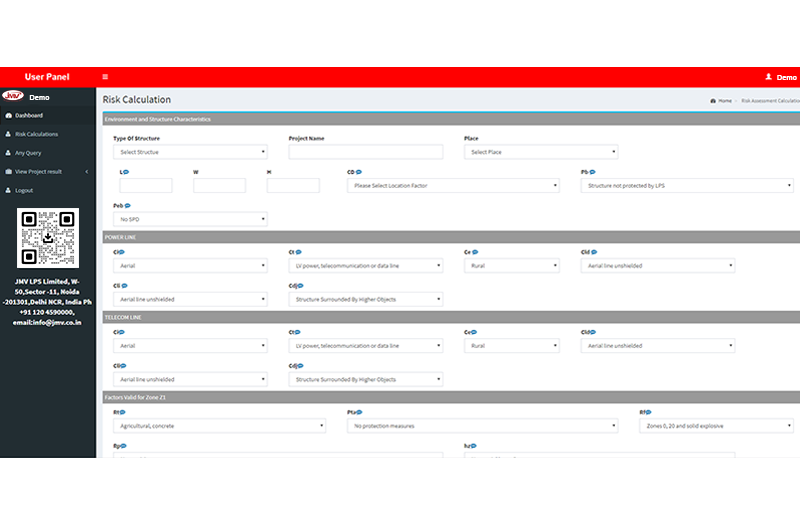
Task: Click Logout in sidebar
Action: [x=47, y=190]
